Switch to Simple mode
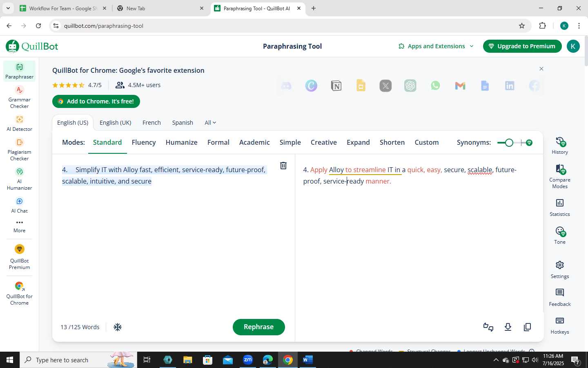Screen dimensions: 588x368 pyautogui.click(x=290, y=142)
